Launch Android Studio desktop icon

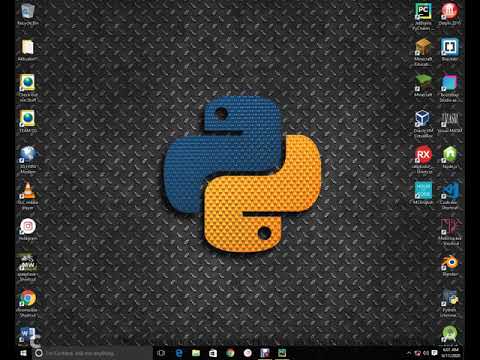pyautogui.click(x=450, y=334)
